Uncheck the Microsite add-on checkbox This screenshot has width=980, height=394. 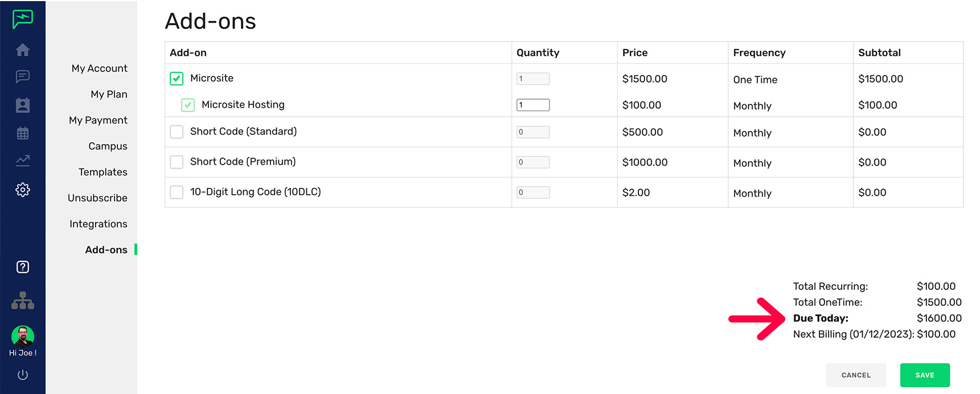(x=177, y=79)
